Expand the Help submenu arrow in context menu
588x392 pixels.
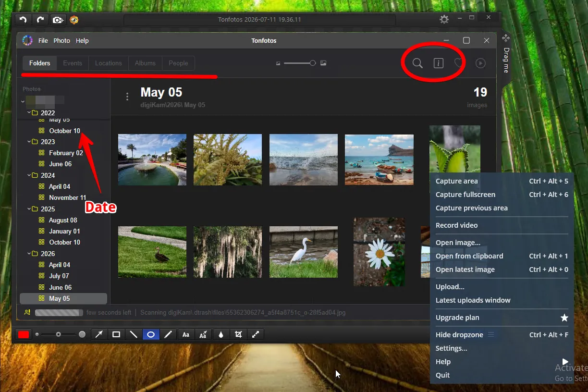coord(565,362)
